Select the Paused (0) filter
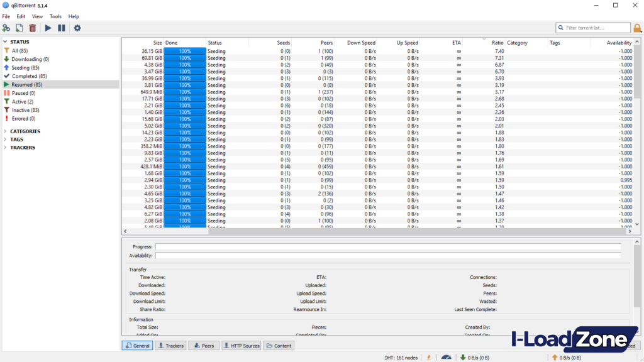This screenshot has height=362, width=644. tap(23, 93)
